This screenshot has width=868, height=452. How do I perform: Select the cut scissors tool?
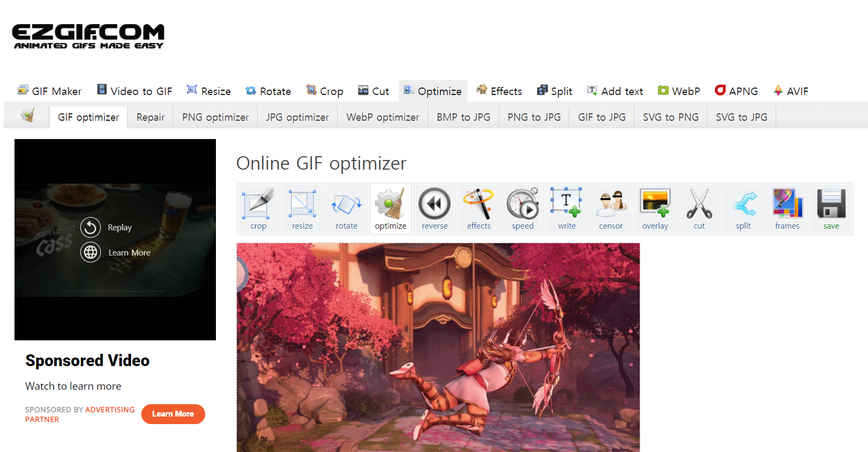coord(699,209)
